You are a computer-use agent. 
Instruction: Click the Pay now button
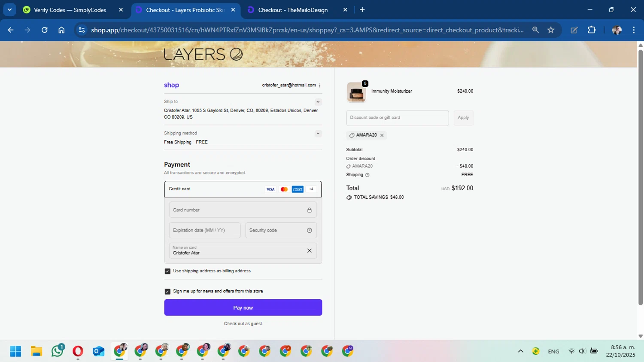point(243,307)
